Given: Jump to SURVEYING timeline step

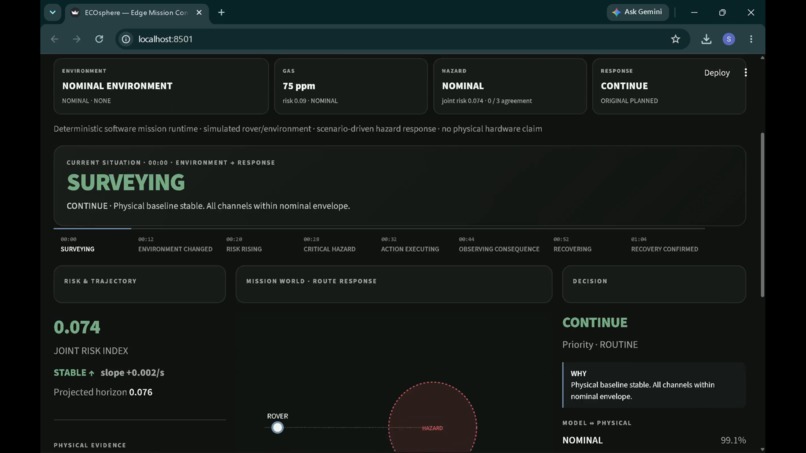Looking at the screenshot, I should [78, 245].
